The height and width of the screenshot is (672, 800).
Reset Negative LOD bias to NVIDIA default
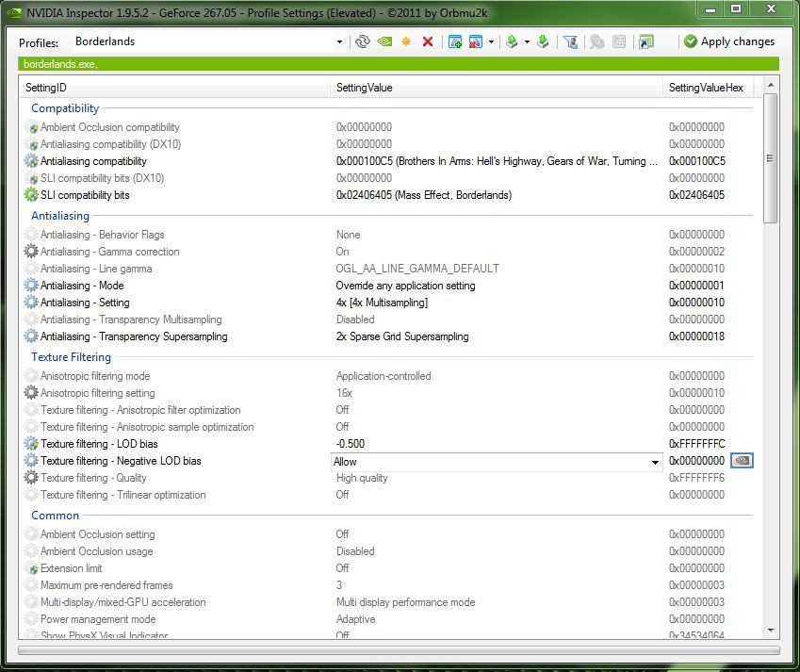(742, 461)
